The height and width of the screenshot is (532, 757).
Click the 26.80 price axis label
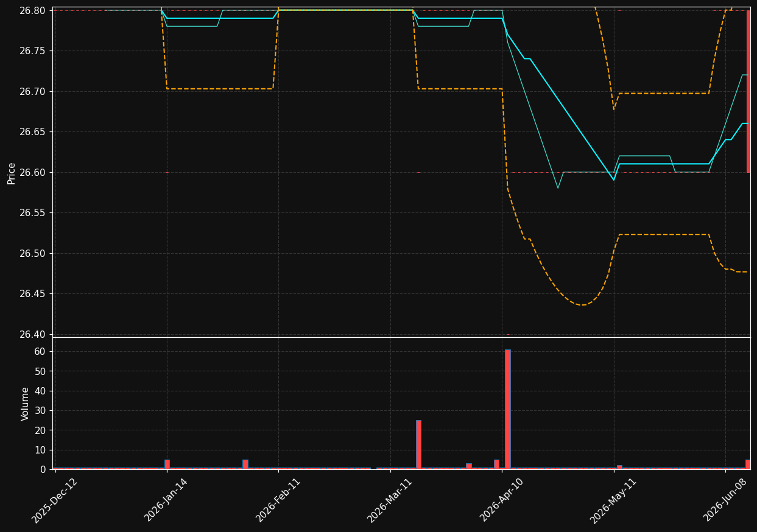(32, 10)
